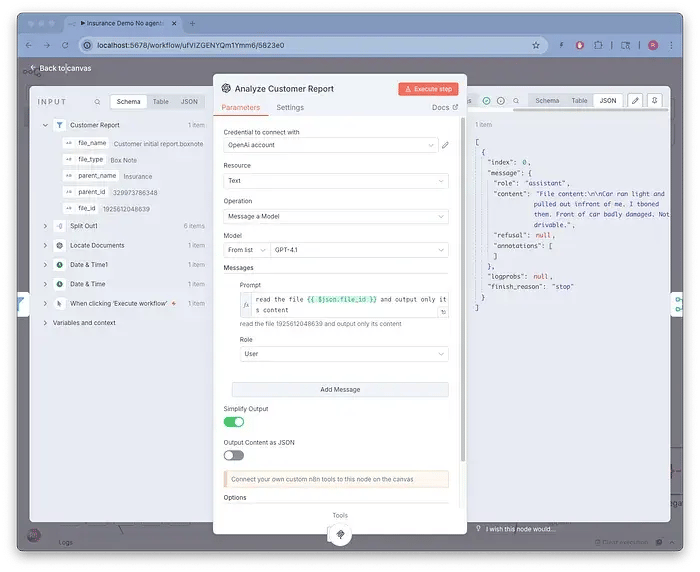
Task: Click the browser forward arrow
Action: point(47,45)
